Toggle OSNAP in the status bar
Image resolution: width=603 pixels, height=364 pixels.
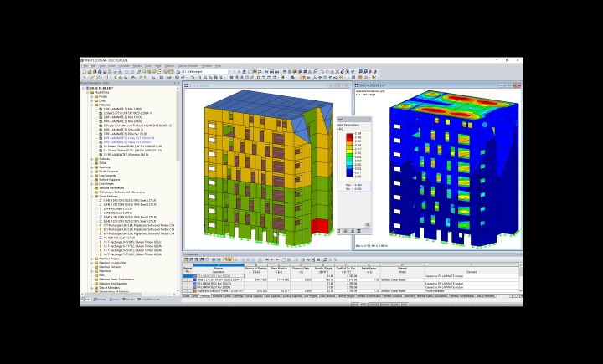tap(385, 305)
